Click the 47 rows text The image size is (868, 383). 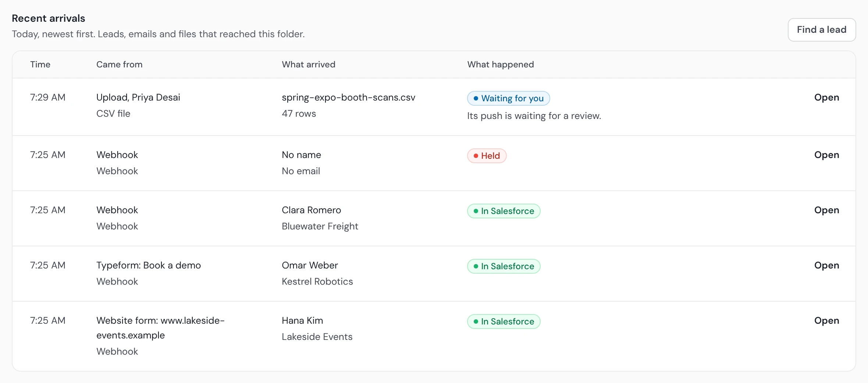[299, 114]
